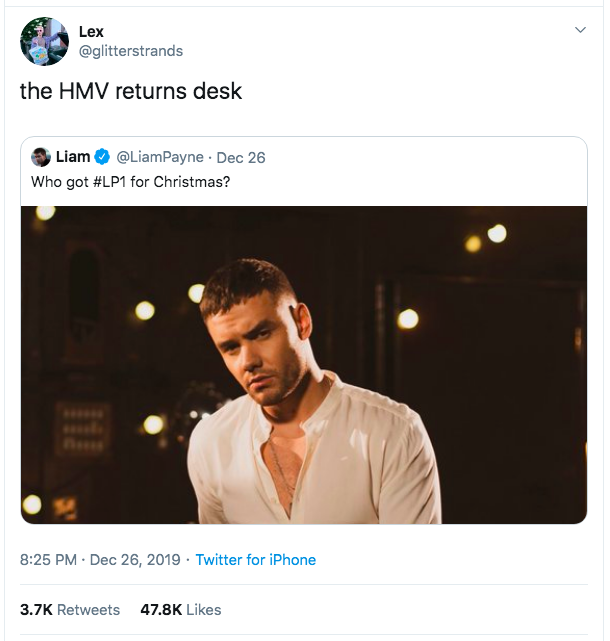Click the word 'Retweets' label
The height and width of the screenshot is (641, 610).
coord(88,609)
